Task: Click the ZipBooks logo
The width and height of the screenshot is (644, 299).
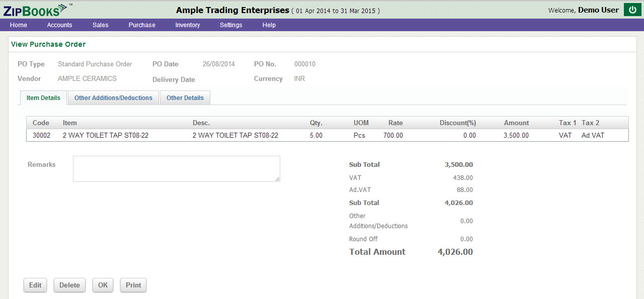Action: click(x=35, y=10)
